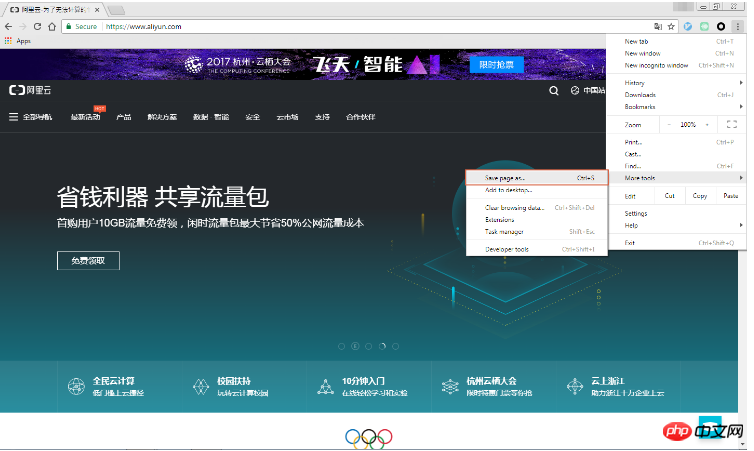
Task: Click Cut in the Edit row
Action: click(669, 196)
